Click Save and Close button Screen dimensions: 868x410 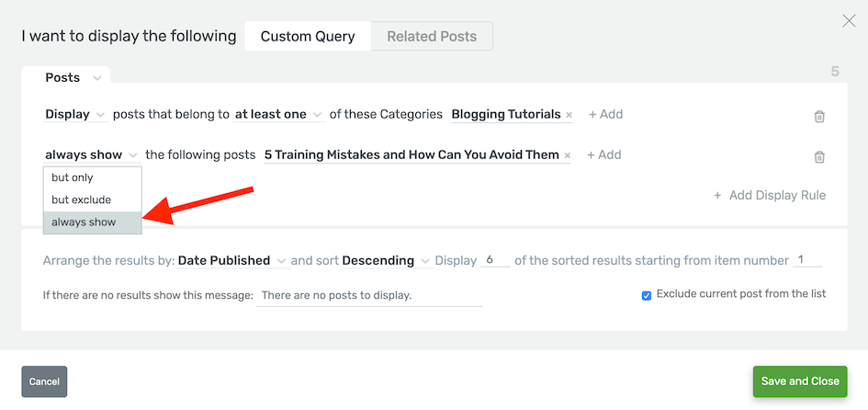click(x=799, y=382)
